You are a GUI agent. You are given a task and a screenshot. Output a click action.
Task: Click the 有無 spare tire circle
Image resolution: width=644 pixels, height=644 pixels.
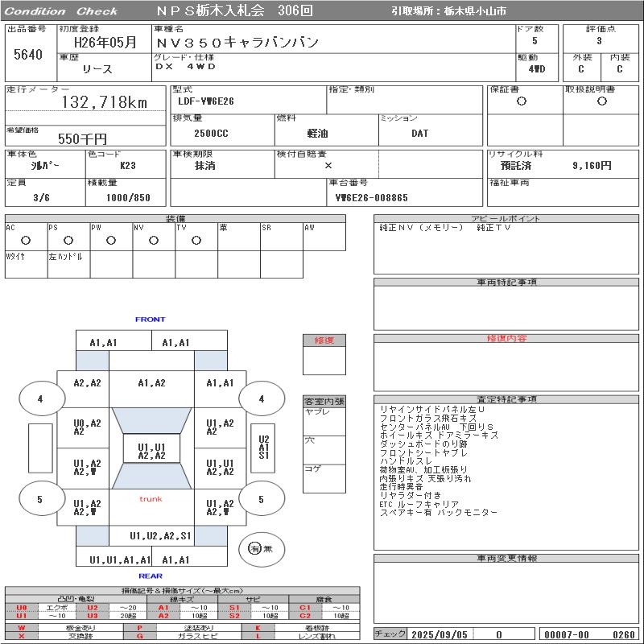point(262,549)
